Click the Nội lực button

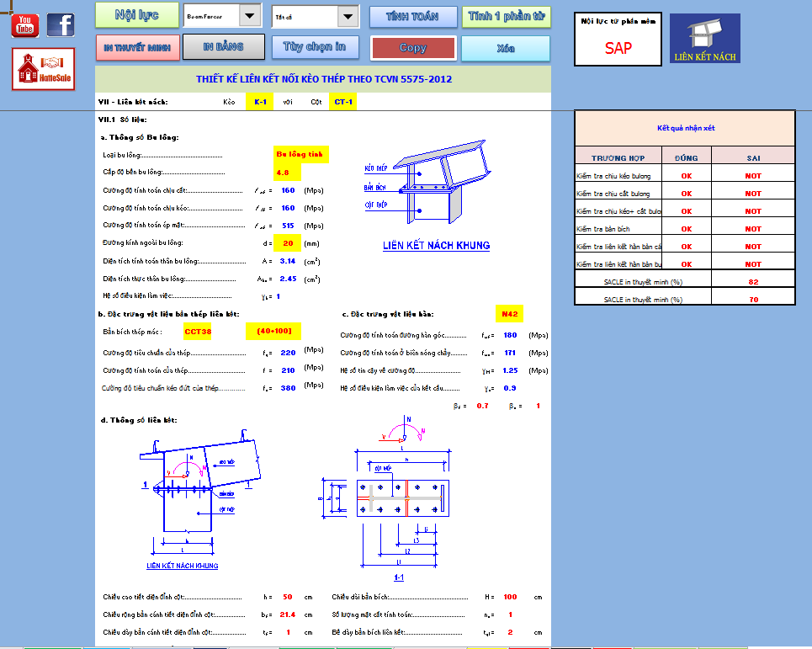136,15
